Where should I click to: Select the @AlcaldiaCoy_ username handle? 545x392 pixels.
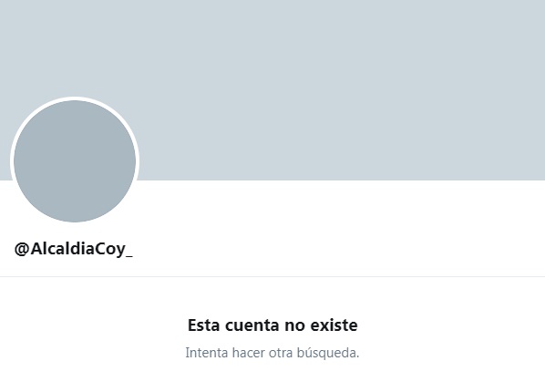tap(73, 249)
